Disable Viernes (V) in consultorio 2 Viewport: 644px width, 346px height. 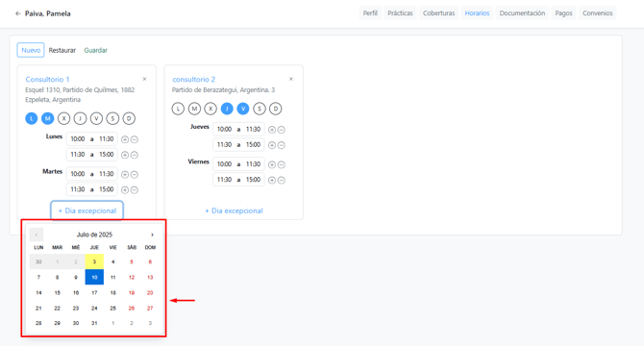click(x=243, y=109)
